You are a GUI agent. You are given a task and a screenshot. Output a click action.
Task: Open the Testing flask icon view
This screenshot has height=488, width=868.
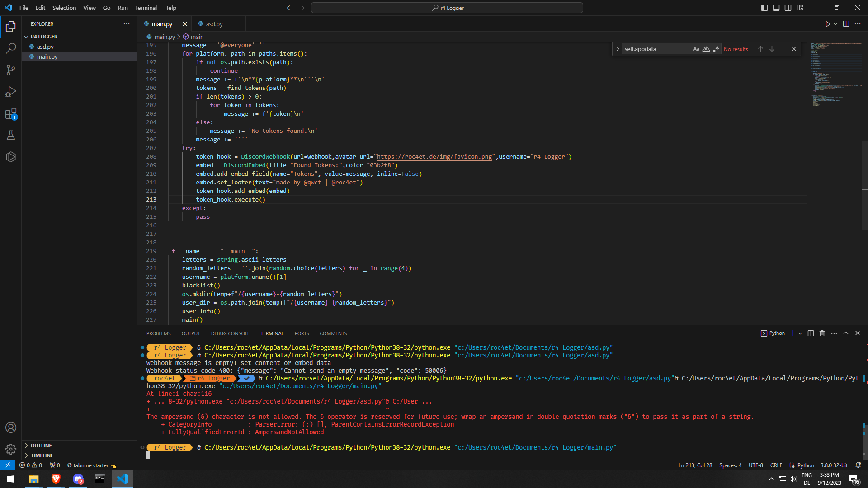pyautogui.click(x=11, y=135)
